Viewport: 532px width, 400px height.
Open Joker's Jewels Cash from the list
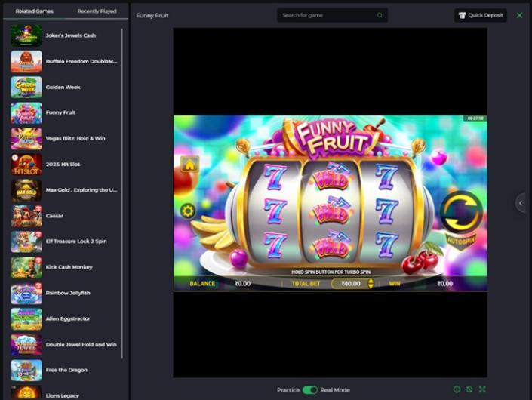point(70,35)
